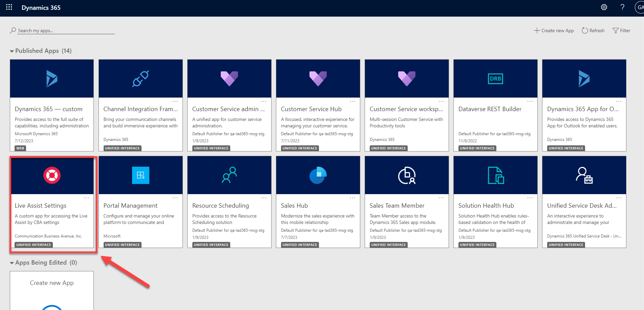Click the Live Assist Settings title
Screen dimensions: 644x310
point(41,206)
